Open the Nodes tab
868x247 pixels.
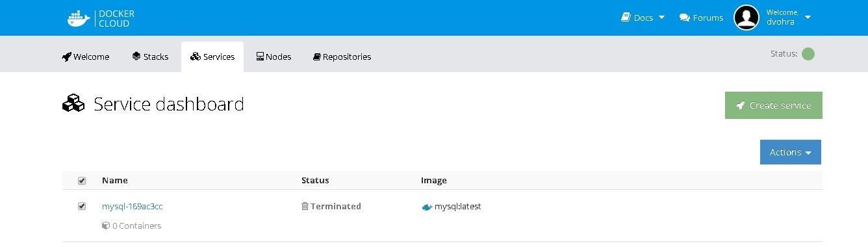pos(274,57)
